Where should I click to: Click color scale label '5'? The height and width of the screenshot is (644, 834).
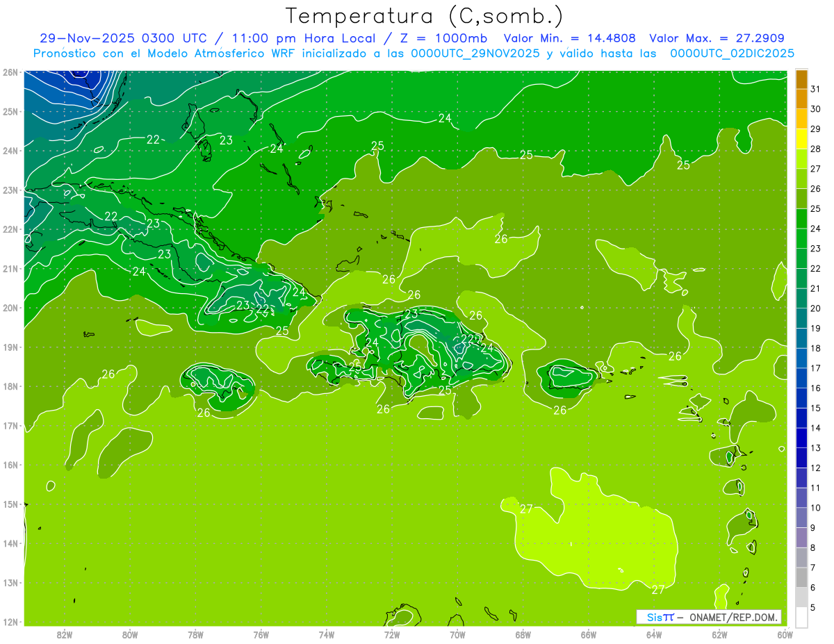pos(813,607)
